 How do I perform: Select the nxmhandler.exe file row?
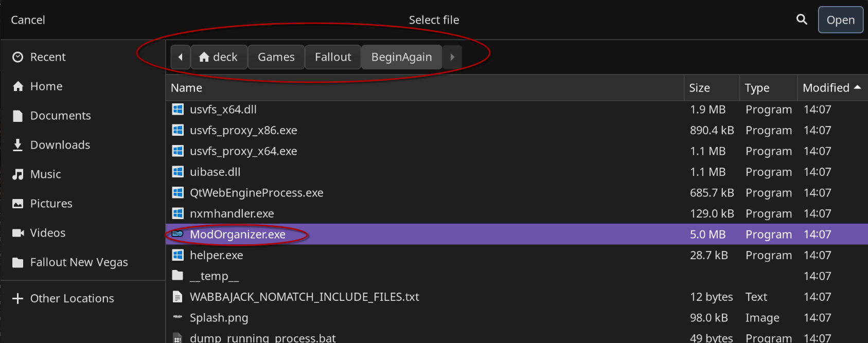(x=232, y=213)
